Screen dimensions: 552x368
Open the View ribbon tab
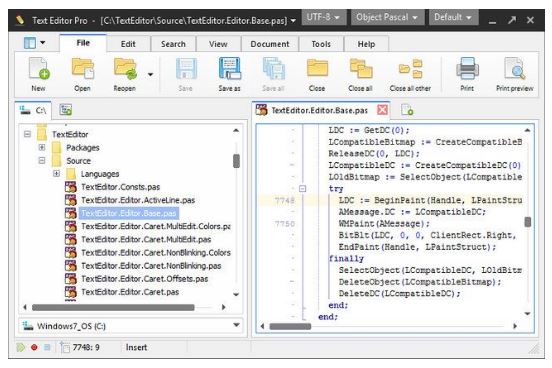[218, 44]
